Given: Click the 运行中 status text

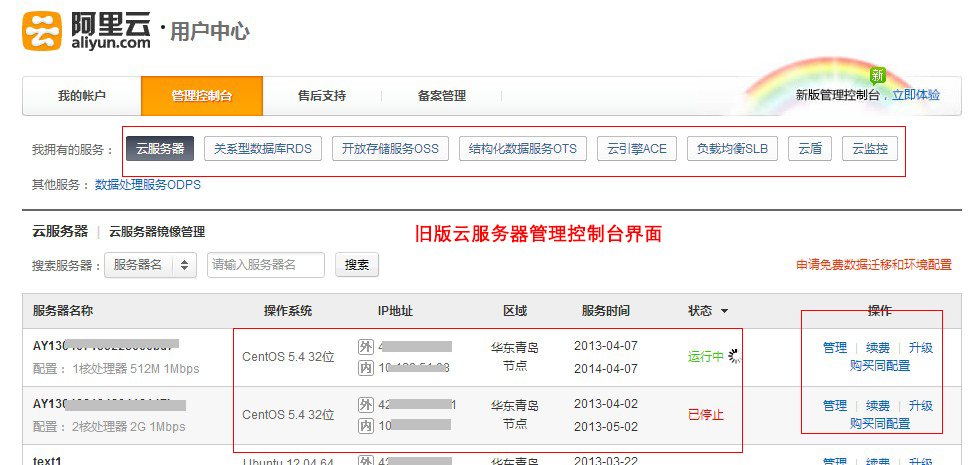Looking at the screenshot, I should [706, 356].
